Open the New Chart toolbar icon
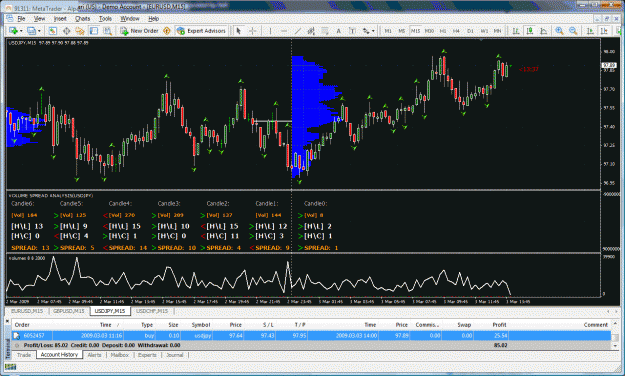 (x=13, y=31)
